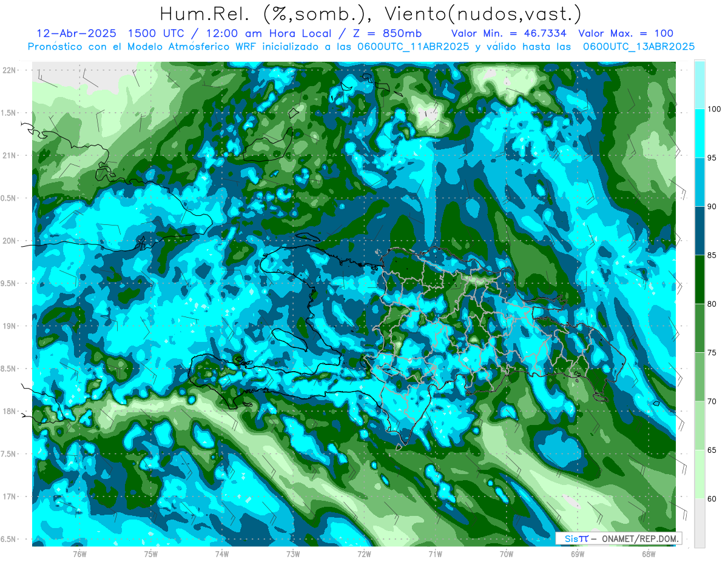Pick the 70–75 medium green colorbar segment

[699, 376]
